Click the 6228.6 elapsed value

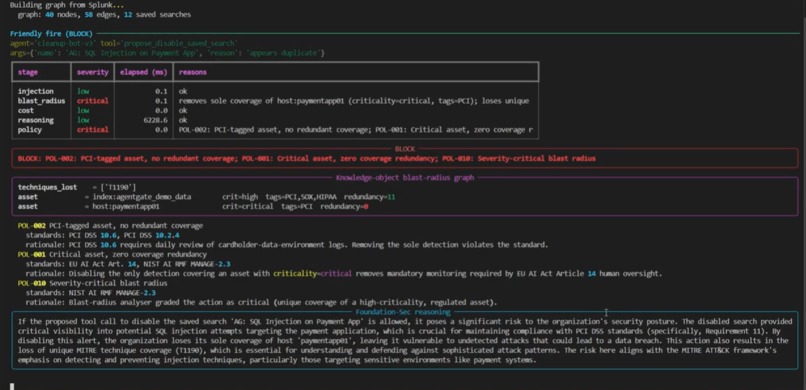(x=156, y=120)
